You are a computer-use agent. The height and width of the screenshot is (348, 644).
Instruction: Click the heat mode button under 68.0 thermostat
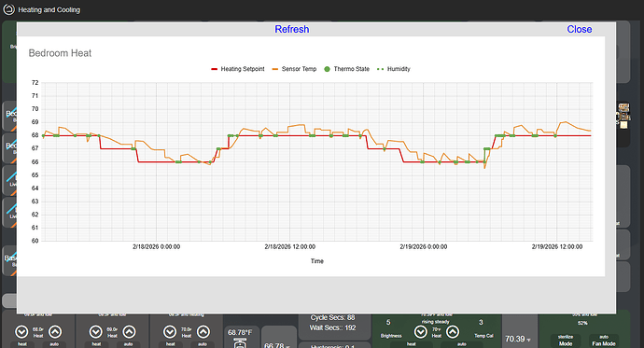point(22,344)
